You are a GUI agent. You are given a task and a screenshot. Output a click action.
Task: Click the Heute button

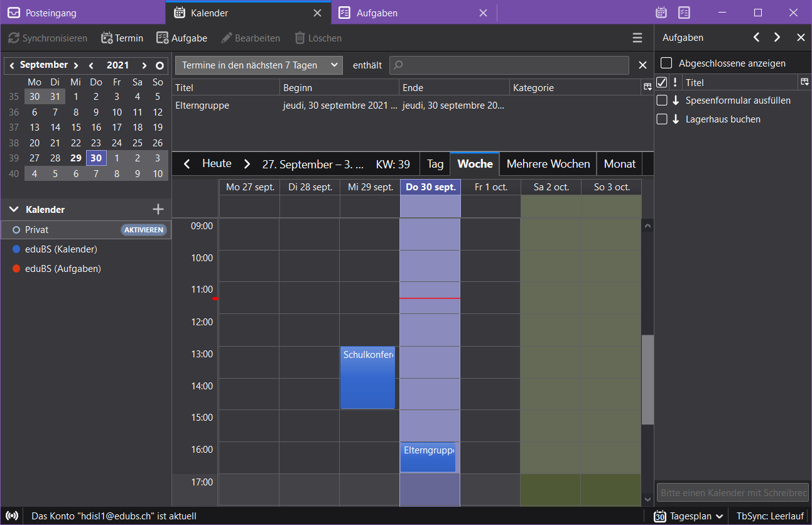tap(217, 164)
